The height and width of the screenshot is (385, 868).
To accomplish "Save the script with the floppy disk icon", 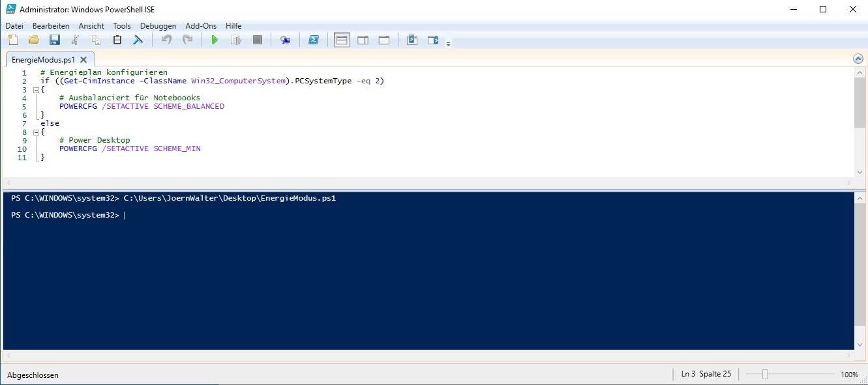I will tap(55, 40).
